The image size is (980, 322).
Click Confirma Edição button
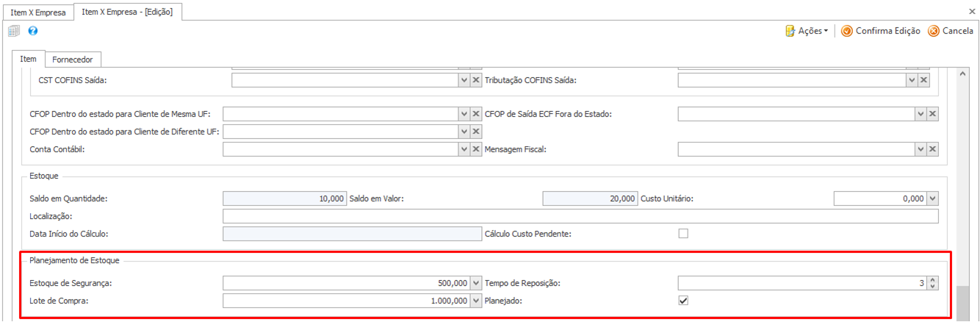[x=880, y=31]
